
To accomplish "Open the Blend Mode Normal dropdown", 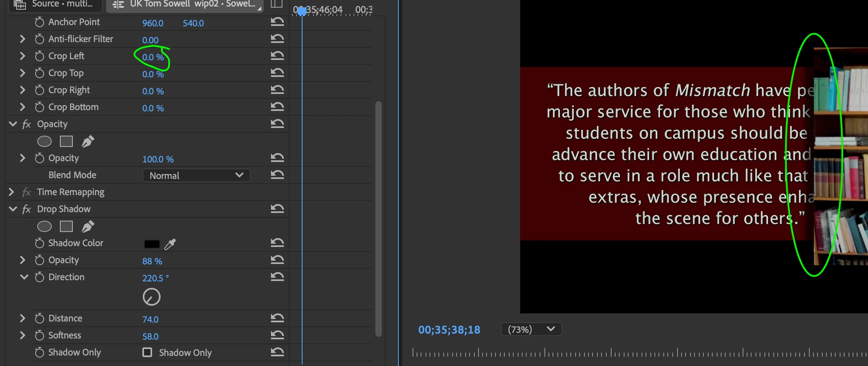I will pyautogui.click(x=196, y=175).
